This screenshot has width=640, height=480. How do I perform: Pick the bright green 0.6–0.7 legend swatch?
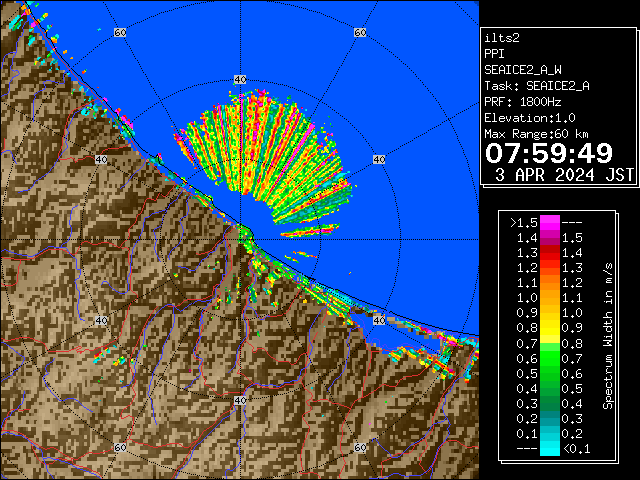[x=550, y=358]
